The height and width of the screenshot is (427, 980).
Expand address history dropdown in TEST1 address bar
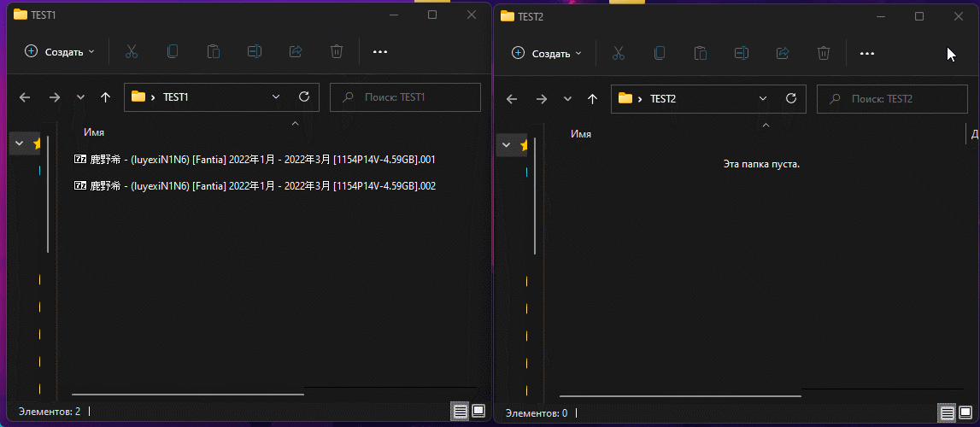pyautogui.click(x=276, y=97)
